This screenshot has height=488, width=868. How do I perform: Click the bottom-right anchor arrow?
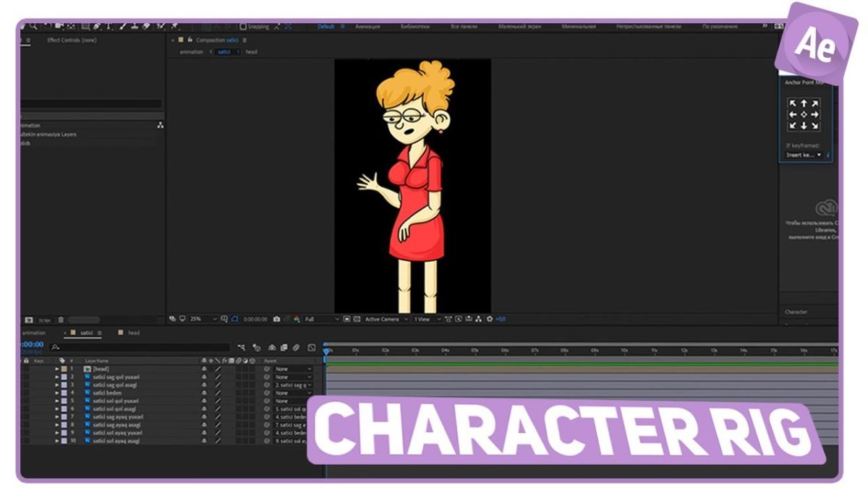(x=814, y=125)
